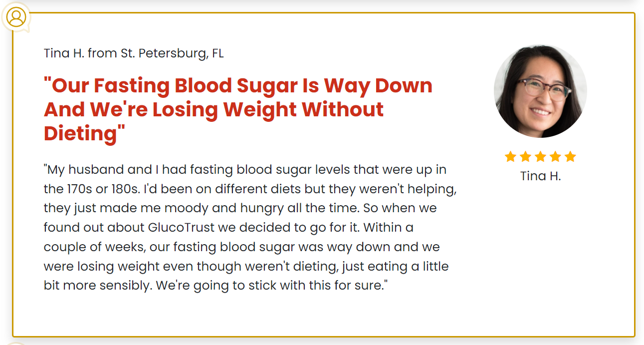This screenshot has height=345, width=644.
Task: Select the second rating star
Action: coord(525,157)
